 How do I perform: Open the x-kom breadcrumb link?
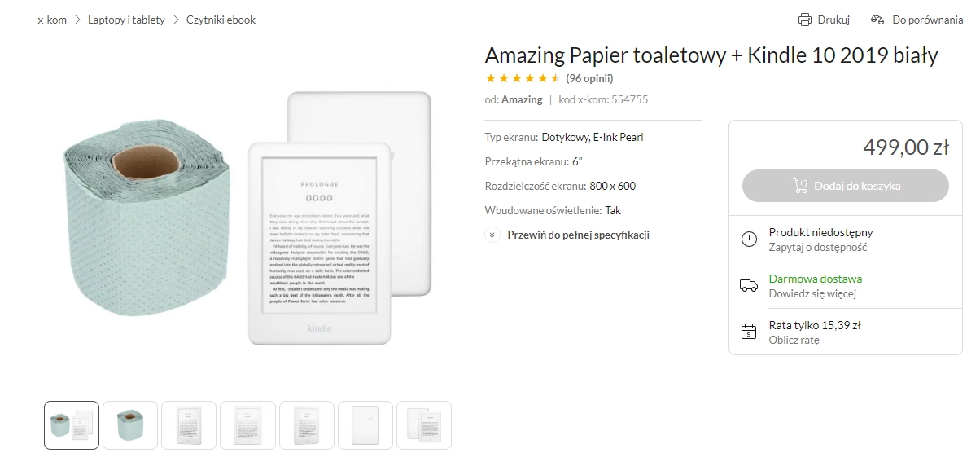[x=52, y=20]
